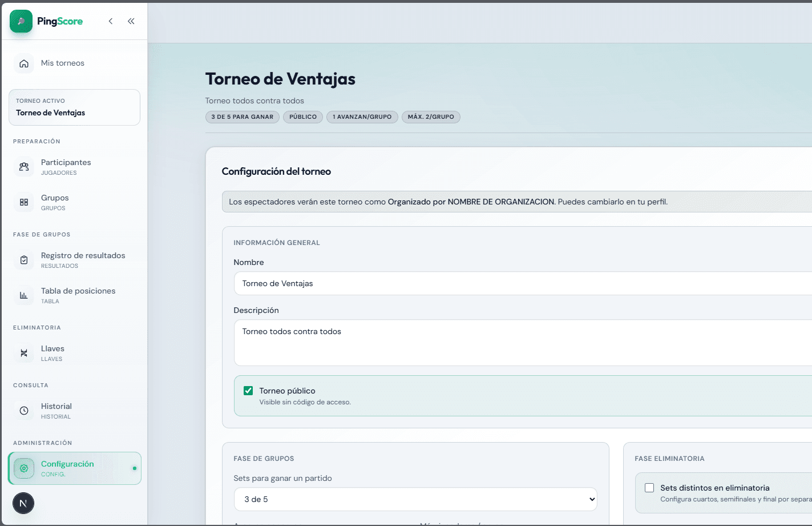Click the Nombre input field
The height and width of the screenshot is (526, 812).
tap(523, 283)
